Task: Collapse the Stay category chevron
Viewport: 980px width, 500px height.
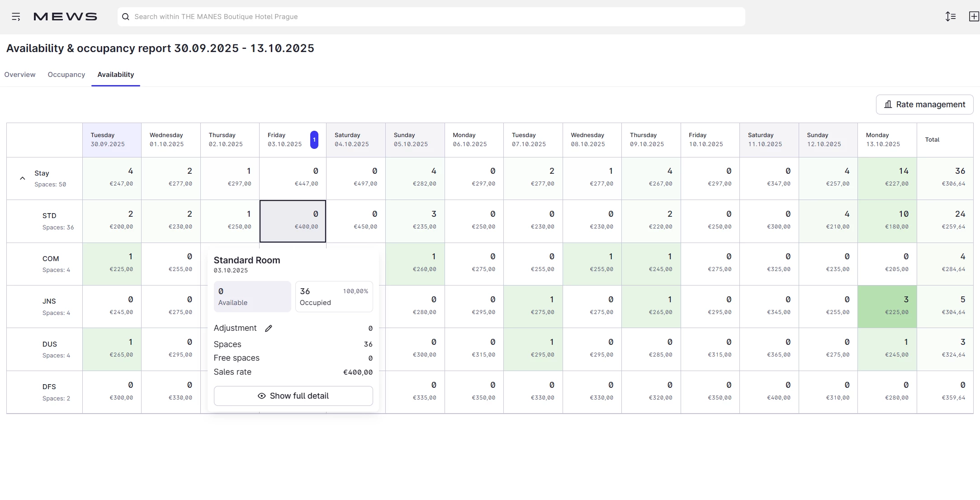Action: pyautogui.click(x=22, y=178)
